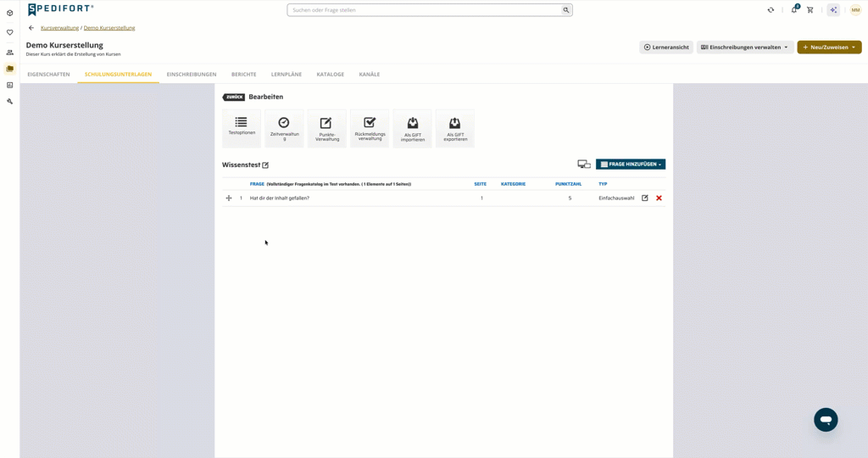Expand Frage hinzufügen dropdown
This screenshot has width=868, height=458.
pyautogui.click(x=631, y=165)
